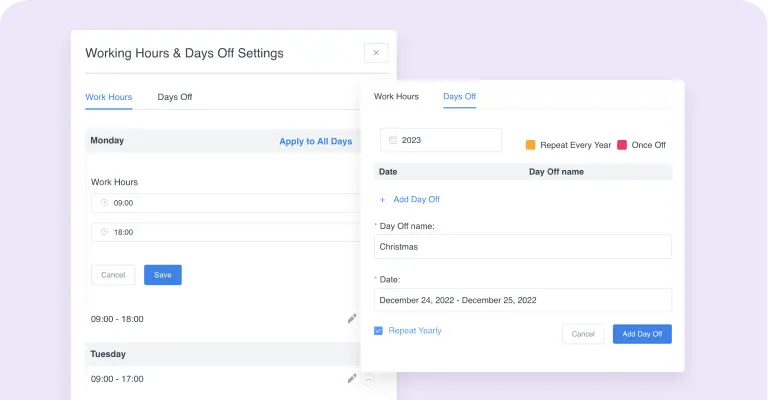The image size is (768, 400).
Task: Close the Working Hours settings dialog
Action: coord(376,53)
